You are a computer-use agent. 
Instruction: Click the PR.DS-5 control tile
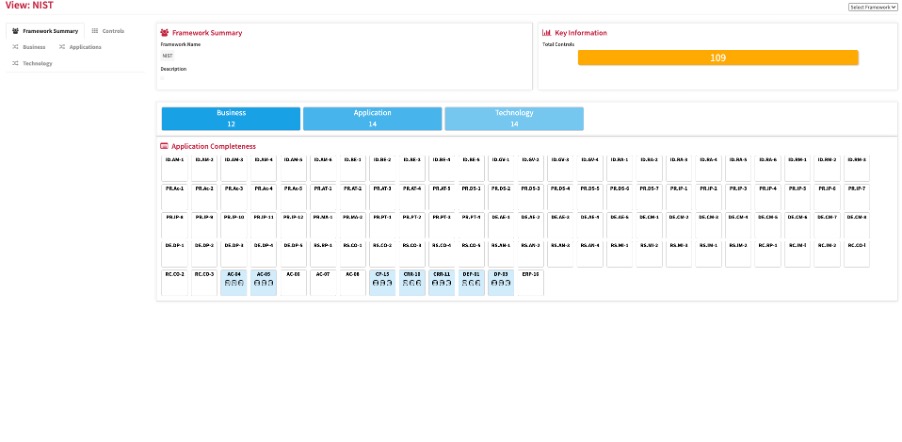pyautogui.click(x=590, y=197)
